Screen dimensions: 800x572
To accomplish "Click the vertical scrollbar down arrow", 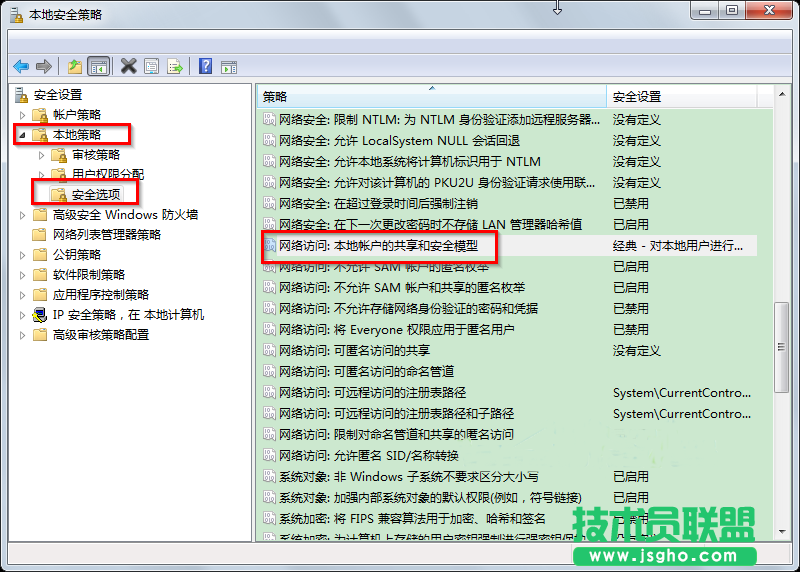I will tap(782, 532).
